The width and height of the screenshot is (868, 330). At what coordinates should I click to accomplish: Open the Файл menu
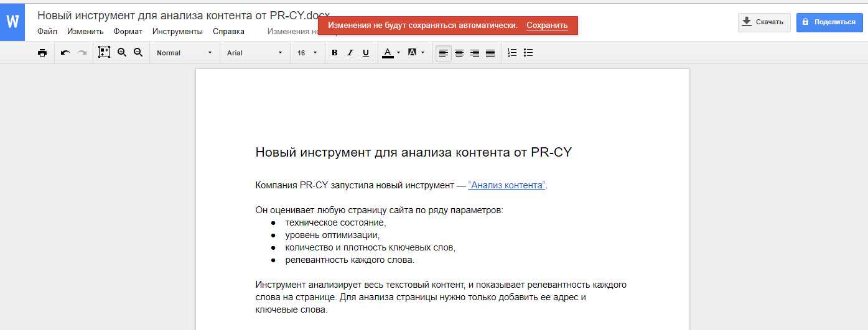47,31
